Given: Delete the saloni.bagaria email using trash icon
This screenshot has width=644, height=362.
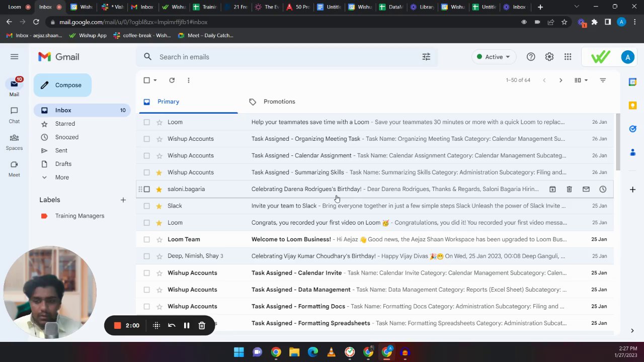Looking at the screenshot, I should (569, 189).
